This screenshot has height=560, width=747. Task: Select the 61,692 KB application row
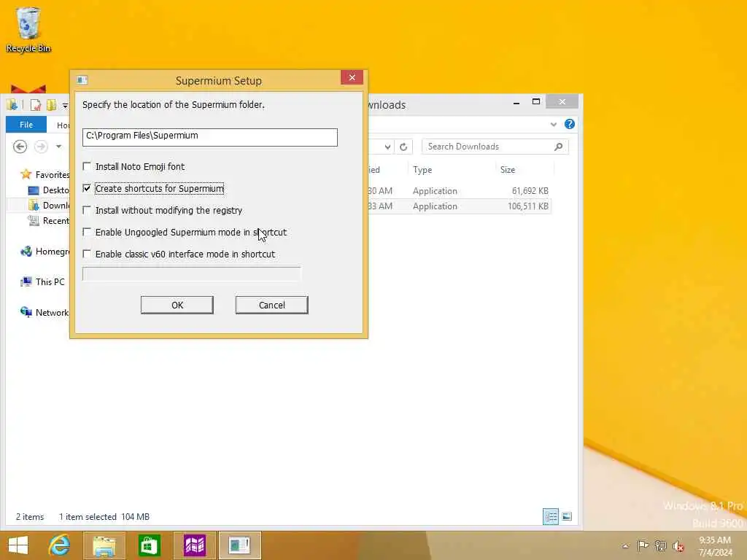[460, 190]
